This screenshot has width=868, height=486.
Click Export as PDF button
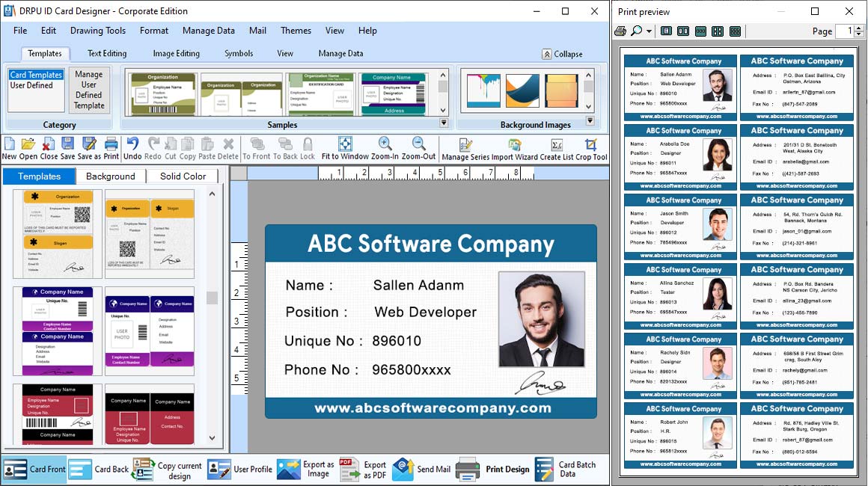click(363, 470)
